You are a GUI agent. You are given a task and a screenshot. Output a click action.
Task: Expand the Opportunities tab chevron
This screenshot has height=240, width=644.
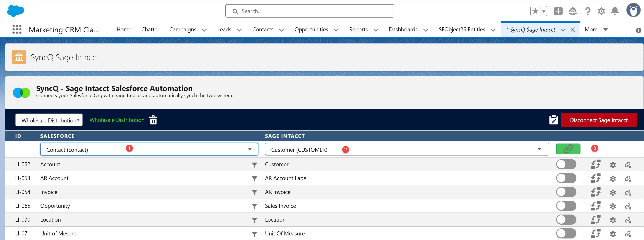coord(336,30)
